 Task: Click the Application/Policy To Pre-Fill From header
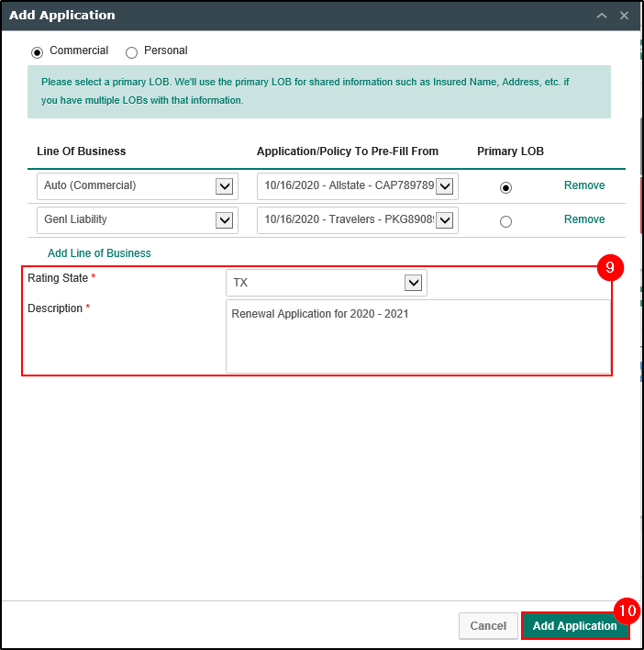click(x=347, y=151)
